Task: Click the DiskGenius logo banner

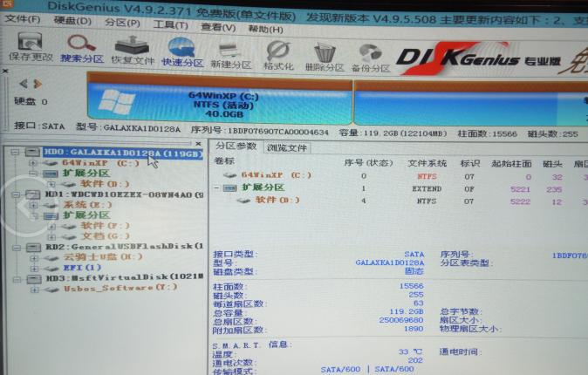Action: 478,59
